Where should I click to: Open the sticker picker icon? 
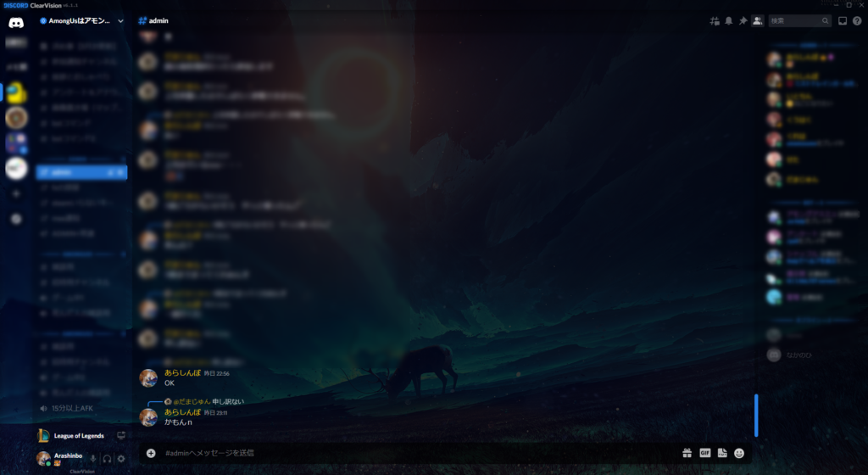(x=722, y=453)
